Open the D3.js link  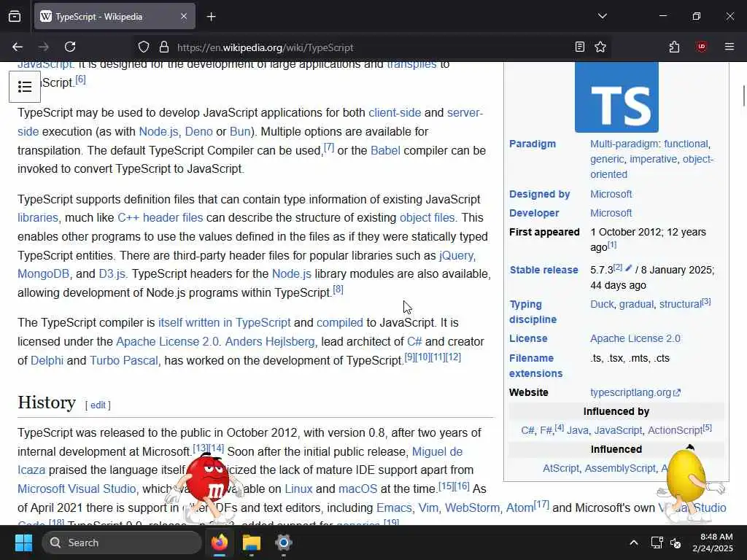112,274
